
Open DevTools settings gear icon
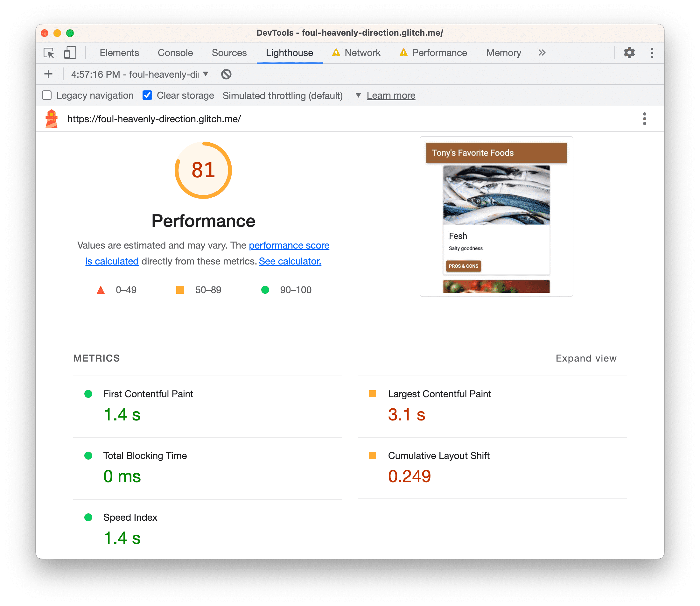(x=629, y=53)
